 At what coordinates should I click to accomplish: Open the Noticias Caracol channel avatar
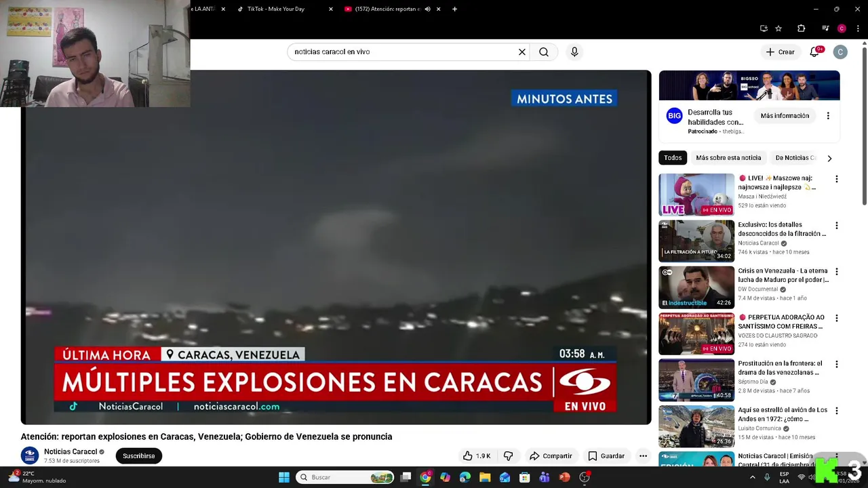[x=30, y=455]
